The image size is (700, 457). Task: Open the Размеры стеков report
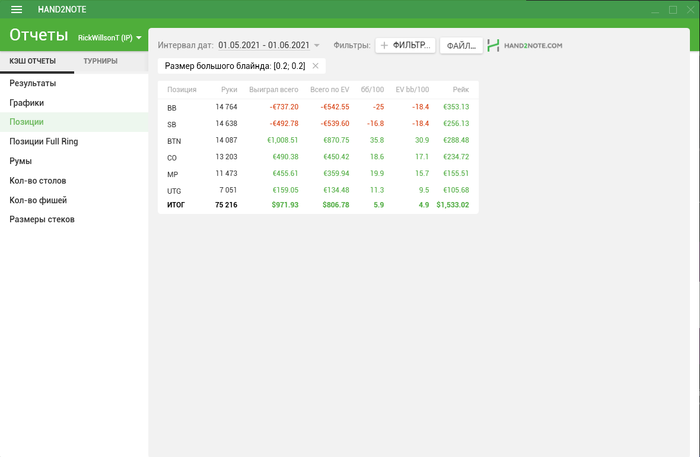pos(74,220)
